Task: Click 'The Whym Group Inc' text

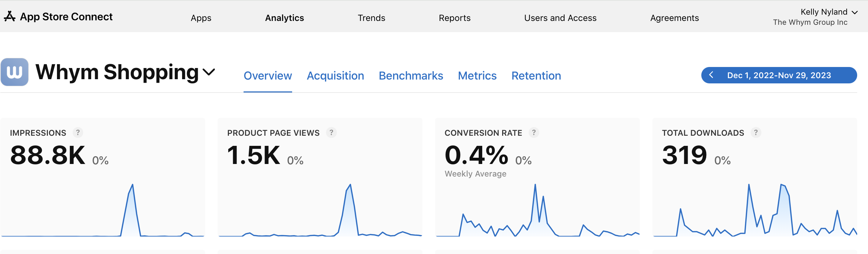Action: (810, 22)
